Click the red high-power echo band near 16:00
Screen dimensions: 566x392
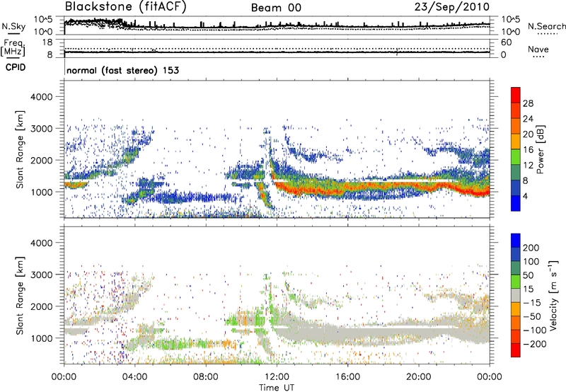pyautogui.click(x=347, y=188)
